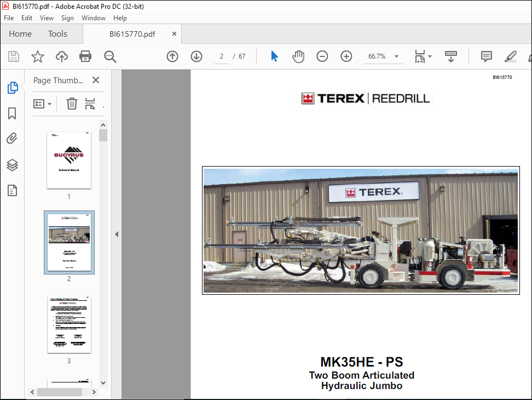Click thumbnail panel scroll up arrow
This screenshot has width=532, height=400.
[x=103, y=125]
